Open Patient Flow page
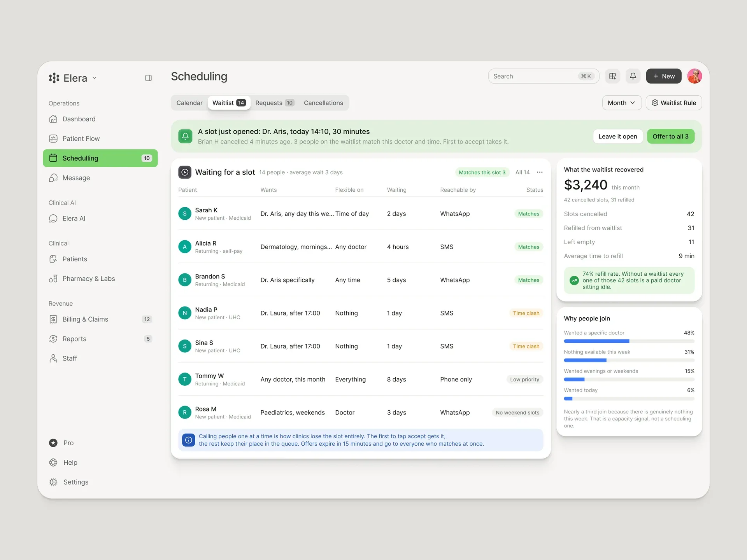 (100, 138)
